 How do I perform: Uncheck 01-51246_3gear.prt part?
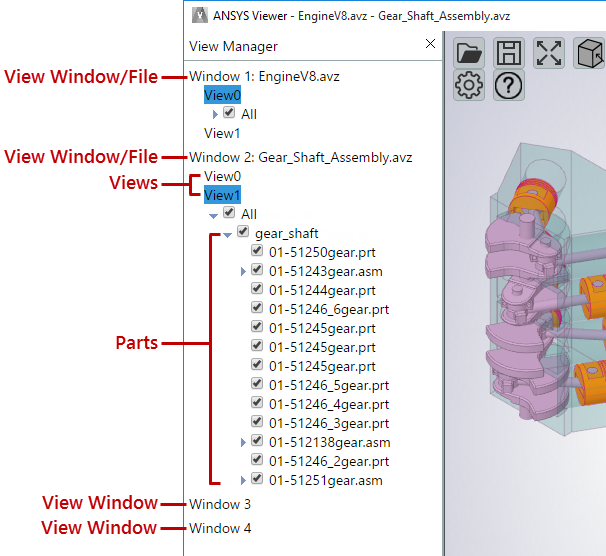tap(257, 422)
